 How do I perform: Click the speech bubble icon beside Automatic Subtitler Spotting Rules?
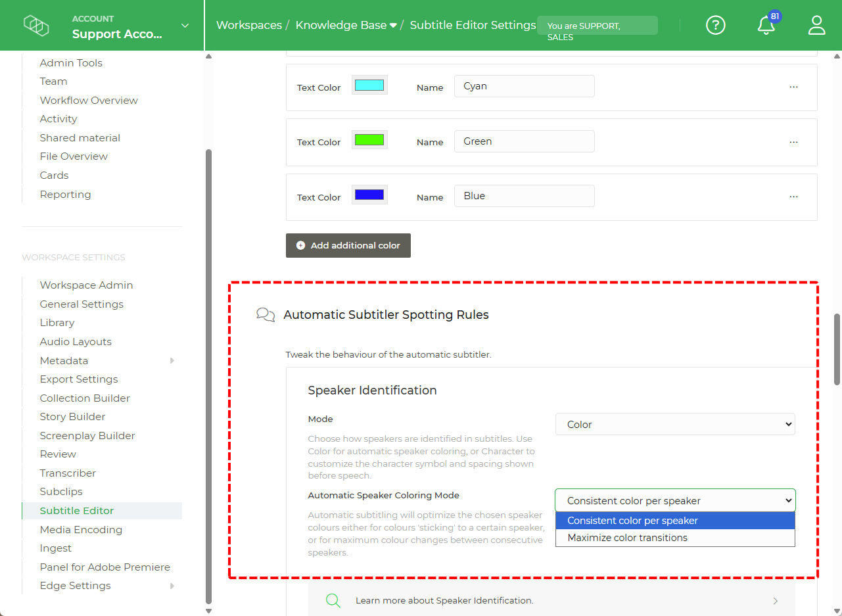pos(266,314)
